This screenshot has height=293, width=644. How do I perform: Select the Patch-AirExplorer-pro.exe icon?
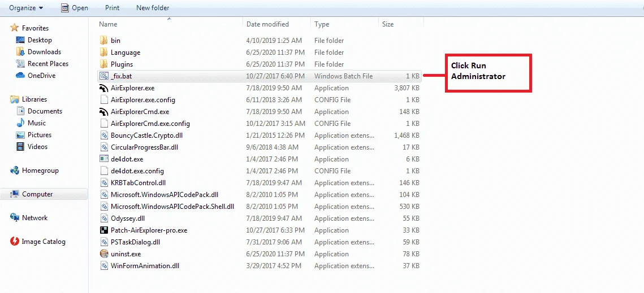[103, 230]
